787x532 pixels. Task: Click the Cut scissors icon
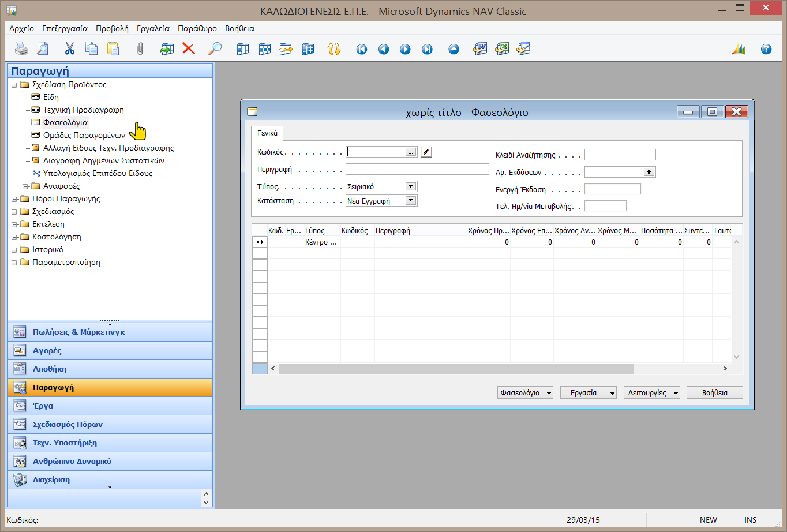(70, 49)
